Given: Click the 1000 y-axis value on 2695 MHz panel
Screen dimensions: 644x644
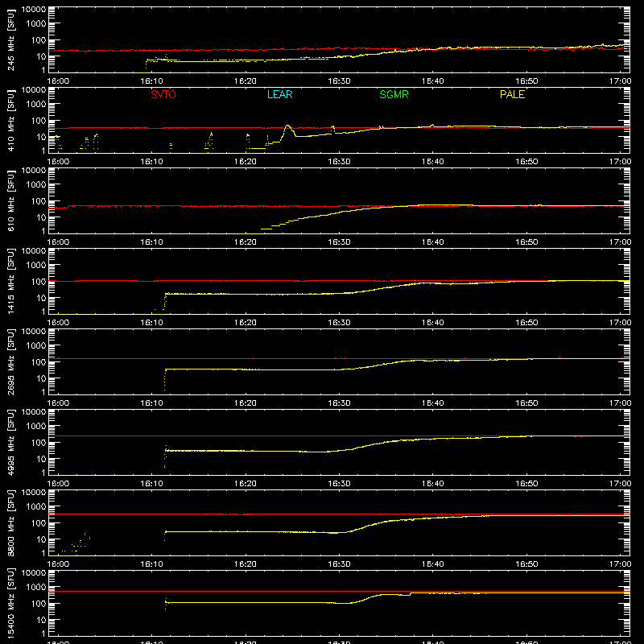Looking at the screenshot, I should click(x=36, y=346).
